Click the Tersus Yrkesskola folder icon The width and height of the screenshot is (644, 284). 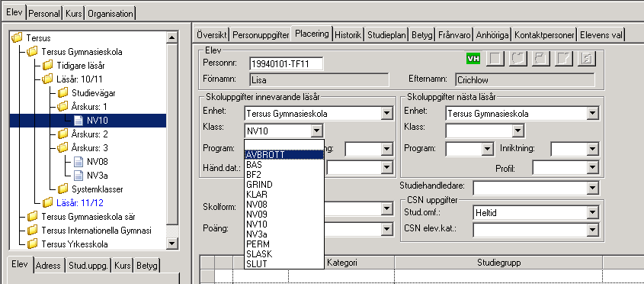click(32, 244)
